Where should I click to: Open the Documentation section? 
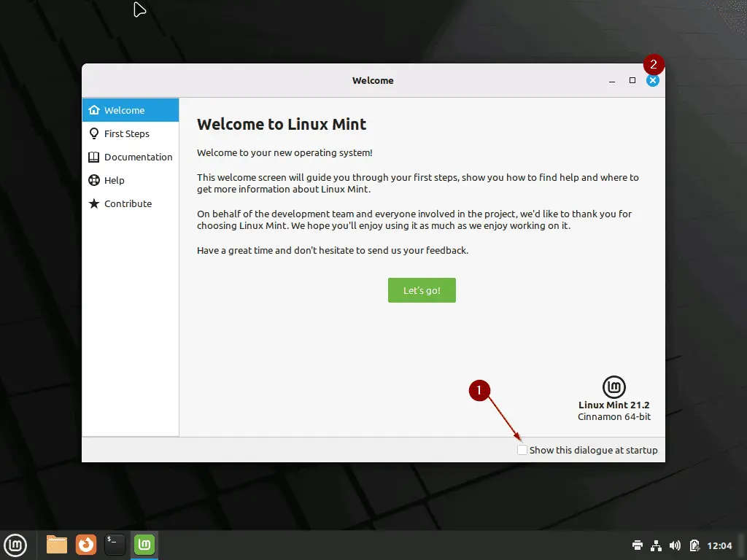131,157
